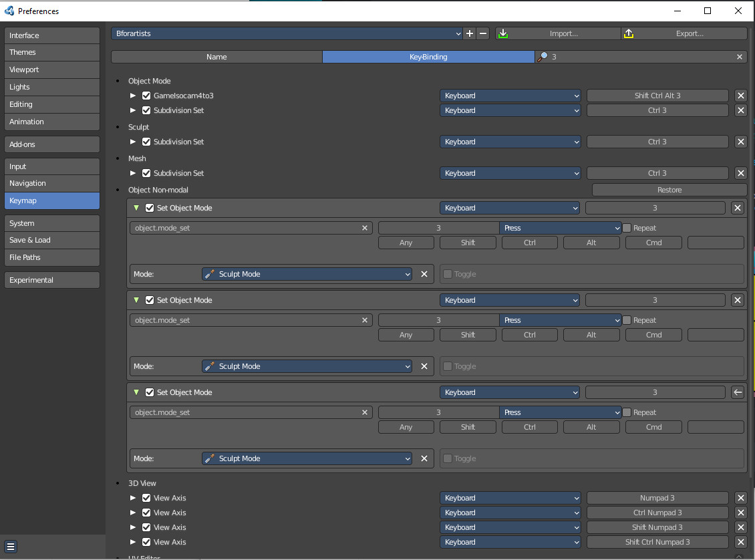Open the Sculpt Mode dropdown in second entry
755x560 pixels.
tap(307, 366)
